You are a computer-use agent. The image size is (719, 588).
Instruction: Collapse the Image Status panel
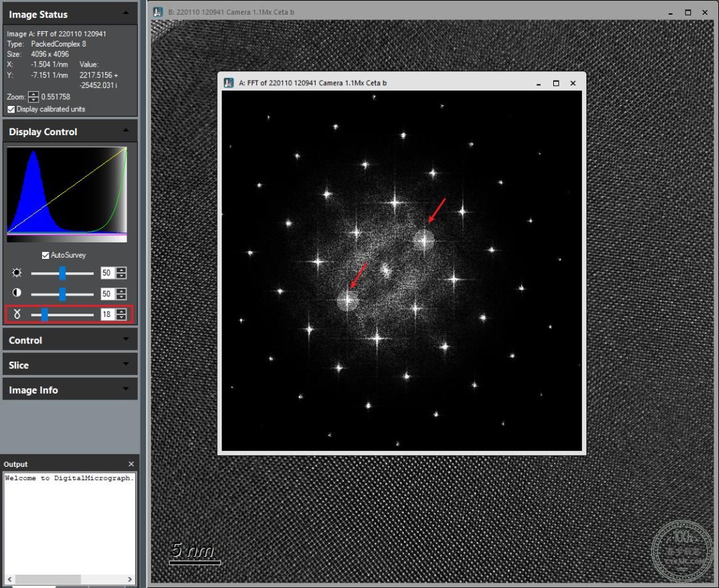coord(126,14)
